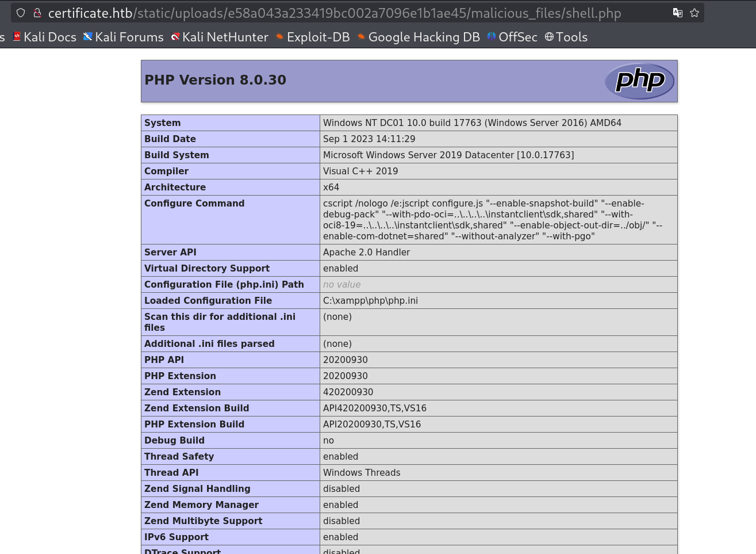Image resolution: width=756 pixels, height=554 pixels.
Task: Click the Visual C++ 2019 value
Action: [x=360, y=171]
